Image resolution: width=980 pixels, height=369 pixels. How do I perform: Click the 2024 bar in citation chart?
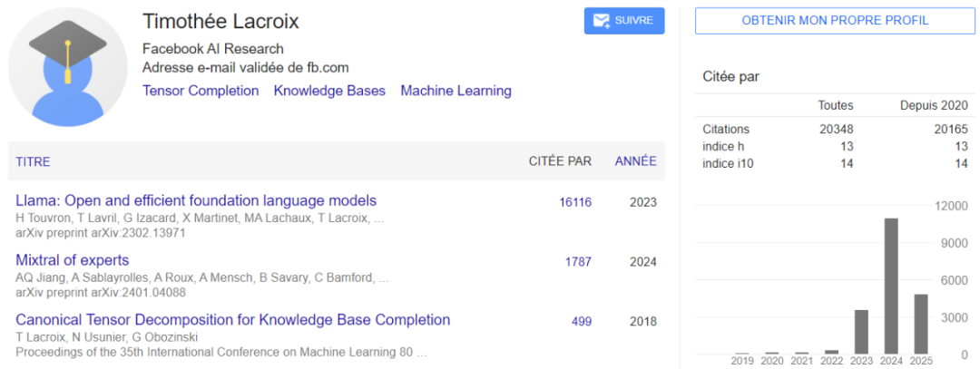[x=891, y=286]
